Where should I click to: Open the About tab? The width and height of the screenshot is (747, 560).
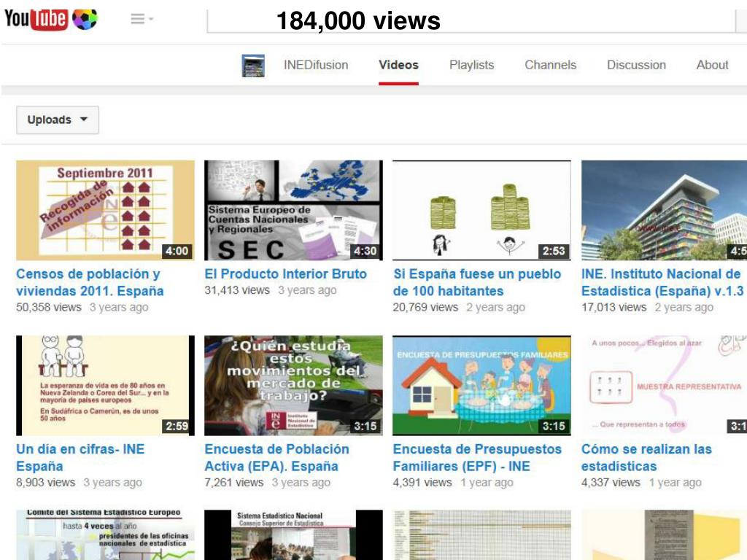(712, 65)
